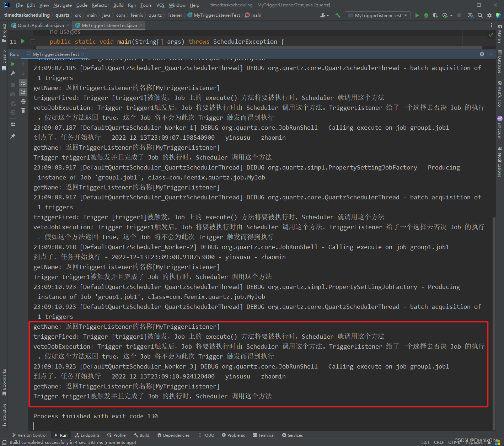Open Bookmarks side panel
Image resolution: width=504 pixels, height=446 pixels.
4,382
